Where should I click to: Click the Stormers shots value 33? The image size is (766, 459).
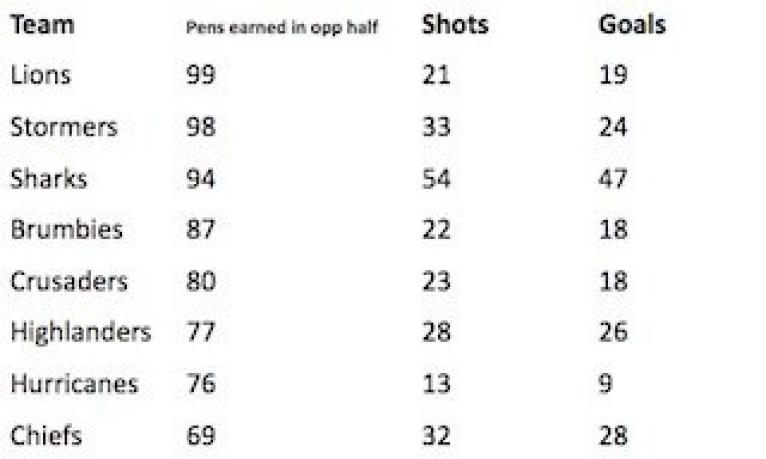coord(436,127)
